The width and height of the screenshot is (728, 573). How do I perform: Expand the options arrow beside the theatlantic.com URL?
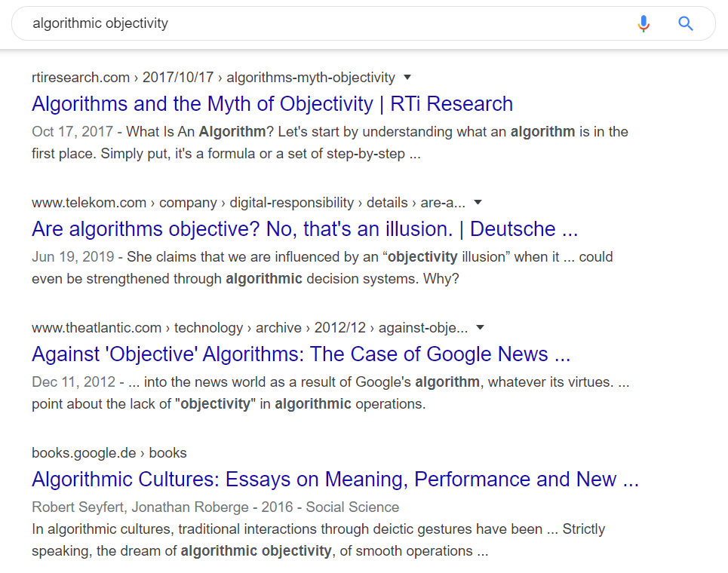(x=480, y=328)
